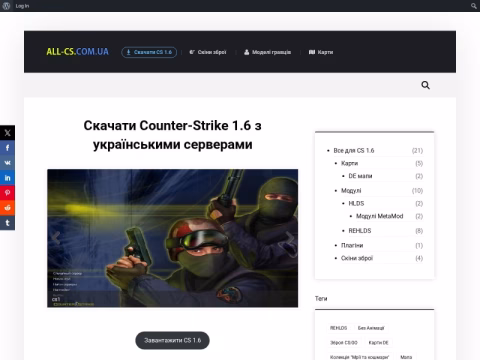Go to next slide arrow
Screen dimensions: 480x360
click(x=290, y=238)
